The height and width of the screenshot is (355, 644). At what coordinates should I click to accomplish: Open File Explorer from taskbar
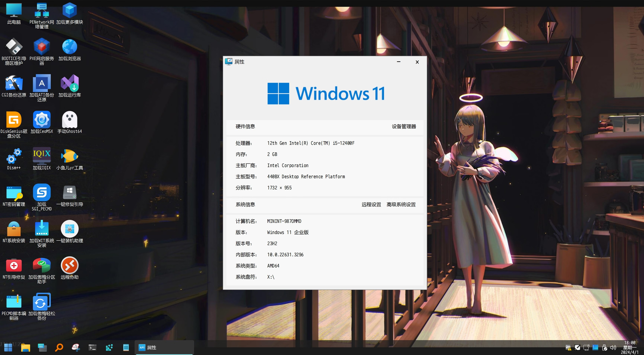(25, 348)
